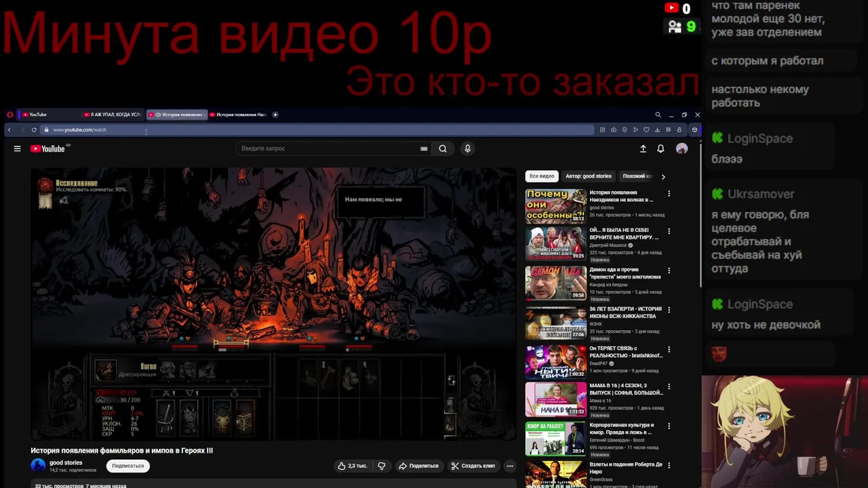Screen dimensions: 868x488
Task: Open 'good stories' channel name link
Action: pos(66,463)
